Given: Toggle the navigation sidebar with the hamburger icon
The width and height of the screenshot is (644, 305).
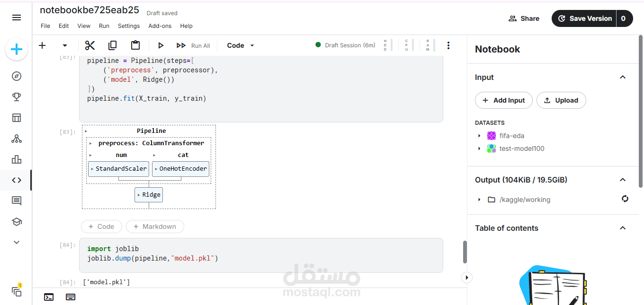Looking at the screenshot, I should click(x=17, y=17).
